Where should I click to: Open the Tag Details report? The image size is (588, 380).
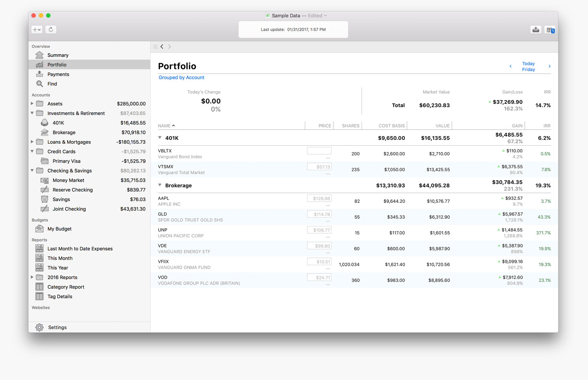[90, 297]
